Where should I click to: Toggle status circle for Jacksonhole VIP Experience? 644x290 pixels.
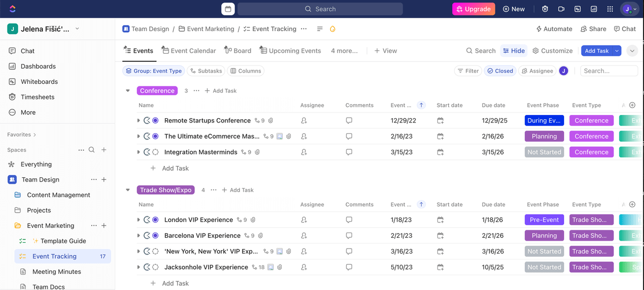(156, 267)
